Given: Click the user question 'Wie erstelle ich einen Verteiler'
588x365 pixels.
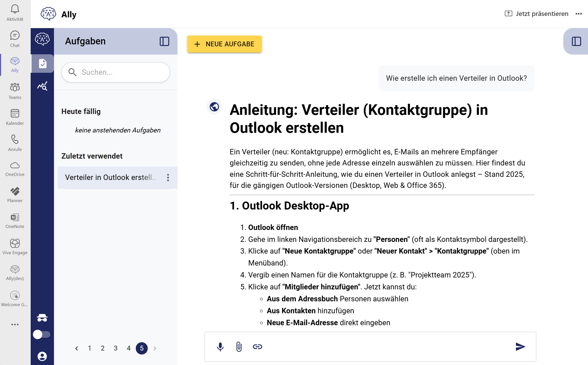Looking at the screenshot, I should (x=456, y=78).
